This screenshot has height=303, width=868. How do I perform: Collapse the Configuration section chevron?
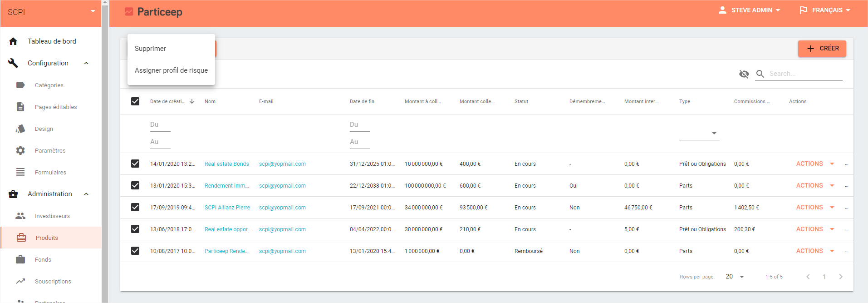tap(86, 63)
